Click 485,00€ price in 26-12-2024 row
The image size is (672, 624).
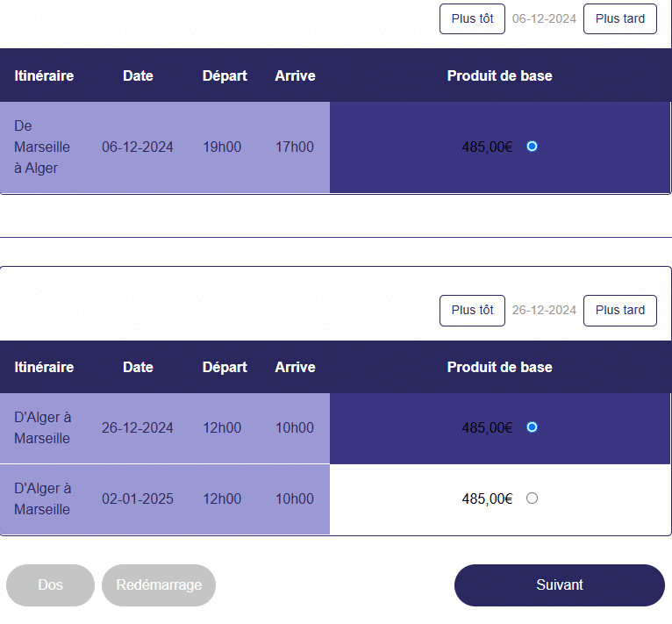tap(487, 428)
